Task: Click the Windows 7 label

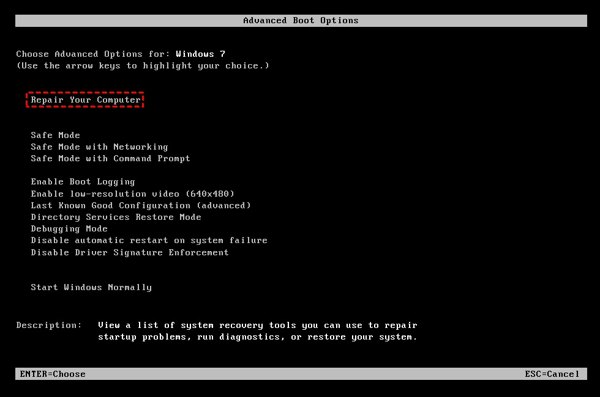Action: pos(201,54)
